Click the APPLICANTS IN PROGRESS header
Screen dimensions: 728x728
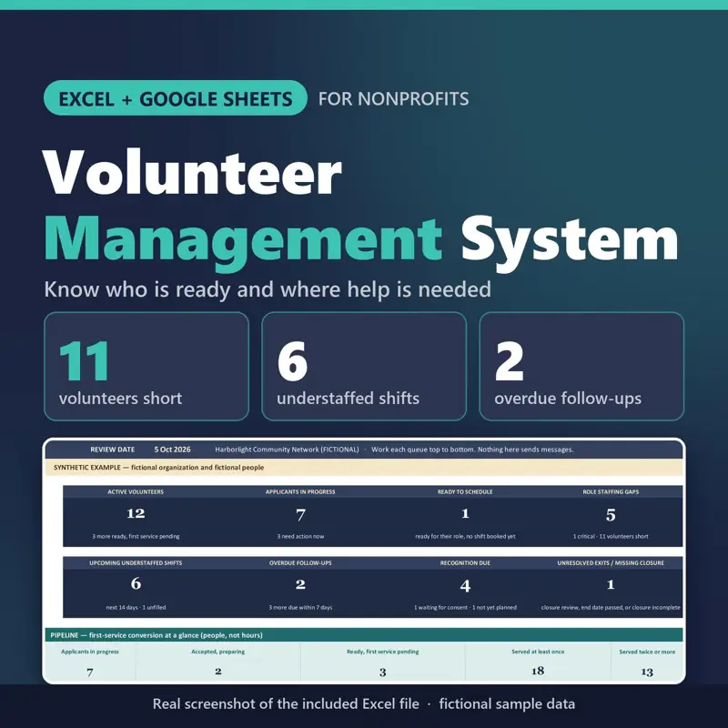click(x=300, y=491)
